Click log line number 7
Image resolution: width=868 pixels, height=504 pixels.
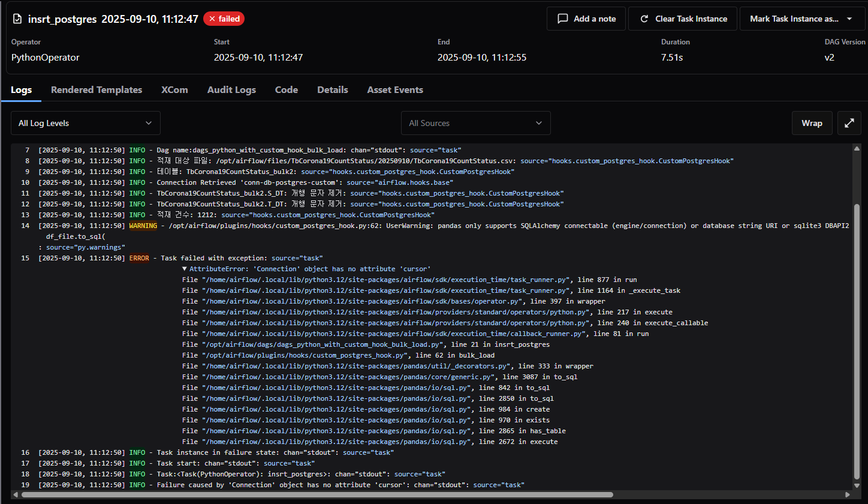tap(27, 150)
